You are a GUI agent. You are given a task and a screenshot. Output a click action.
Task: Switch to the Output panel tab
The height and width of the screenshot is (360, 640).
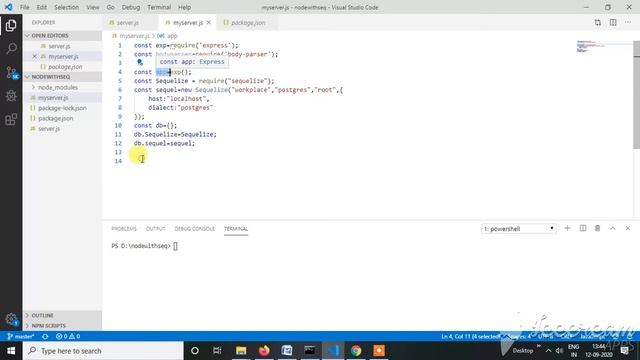(x=156, y=229)
